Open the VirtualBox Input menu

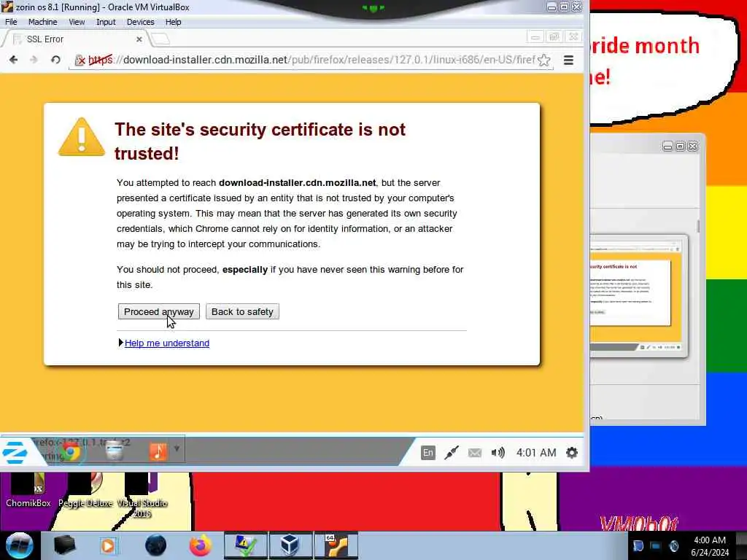click(105, 22)
